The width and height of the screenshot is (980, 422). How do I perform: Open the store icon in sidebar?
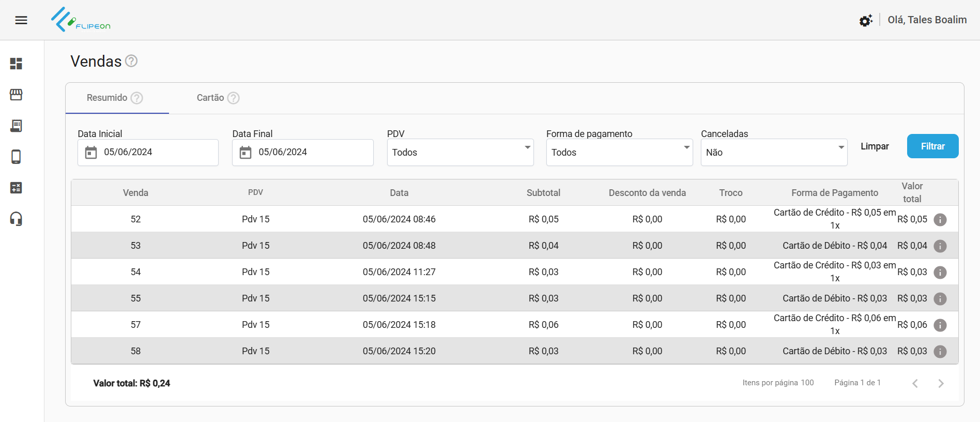(16, 95)
